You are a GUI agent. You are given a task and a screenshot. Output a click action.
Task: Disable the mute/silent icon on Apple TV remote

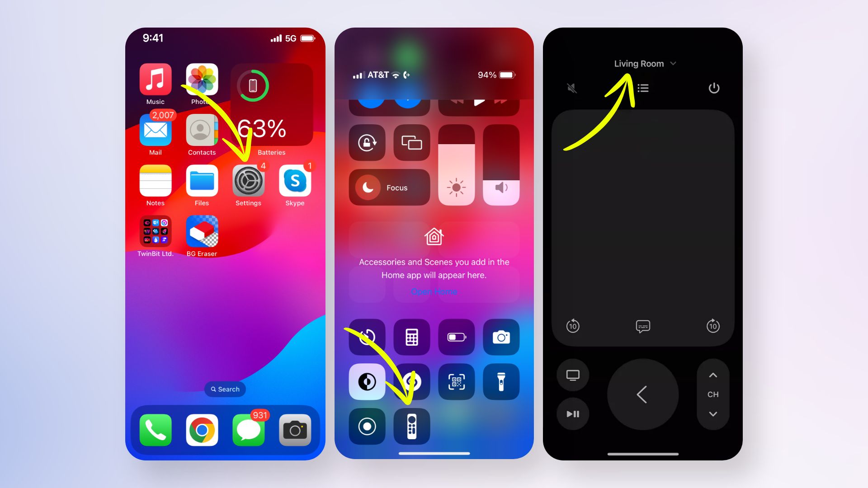[x=571, y=88]
